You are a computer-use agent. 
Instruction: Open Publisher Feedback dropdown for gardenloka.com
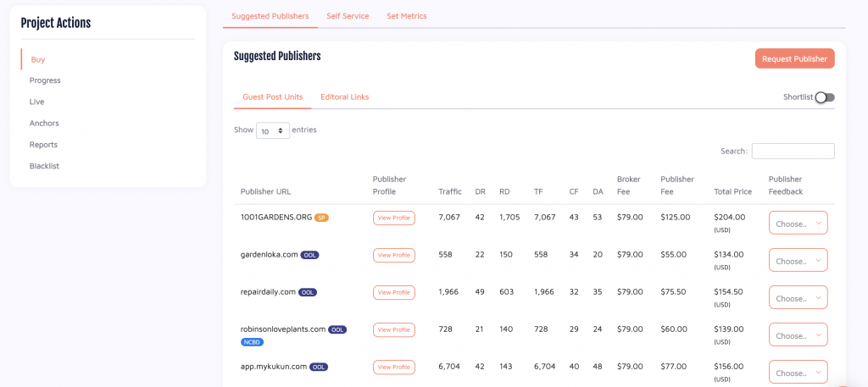(798, 261)
